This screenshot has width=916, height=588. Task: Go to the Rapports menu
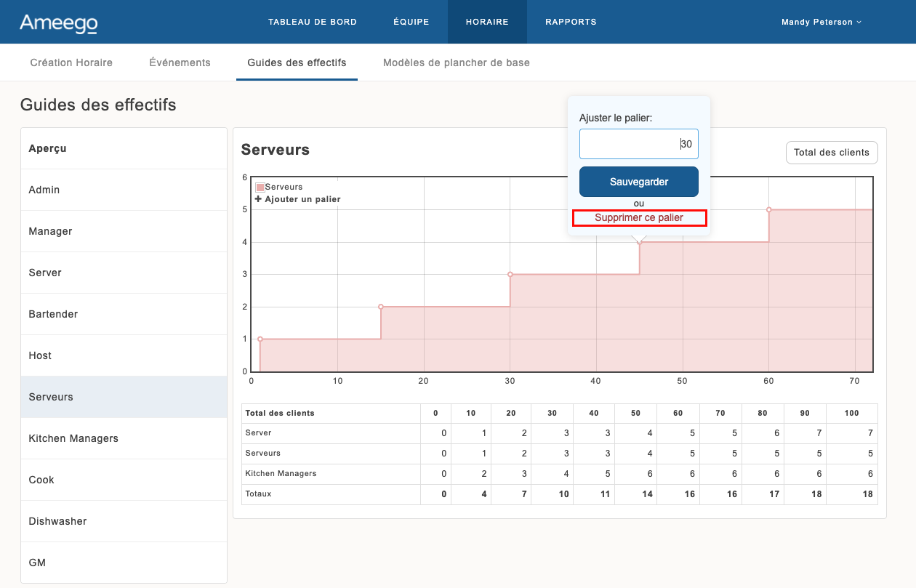[571, 23]
